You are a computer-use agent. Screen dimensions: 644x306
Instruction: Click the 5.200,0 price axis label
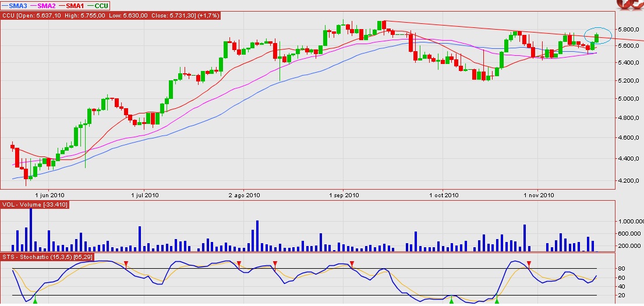pyautogui.click(x=628, y=81)
